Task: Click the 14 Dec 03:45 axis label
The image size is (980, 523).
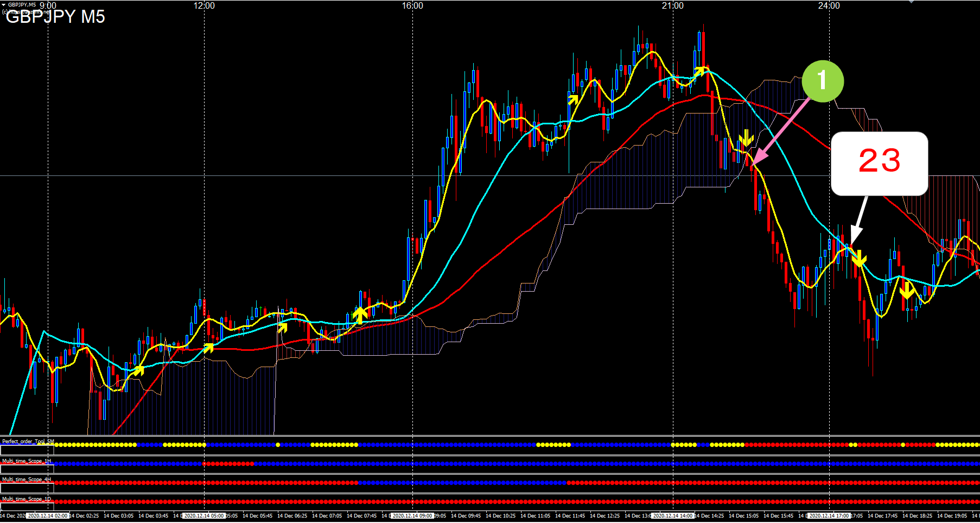Action: click(x=154, y=516)
